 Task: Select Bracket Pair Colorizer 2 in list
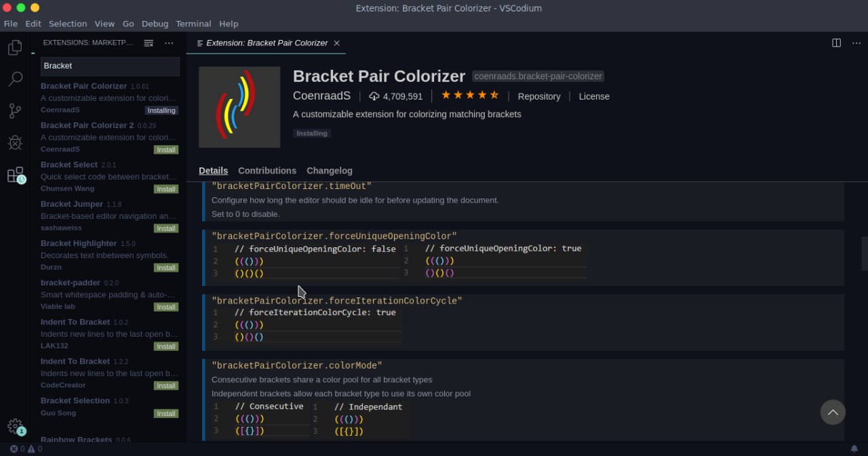click(108, 137)
